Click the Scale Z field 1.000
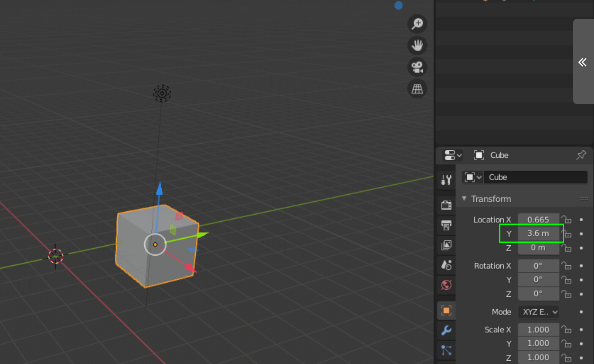 coord(539,357)
